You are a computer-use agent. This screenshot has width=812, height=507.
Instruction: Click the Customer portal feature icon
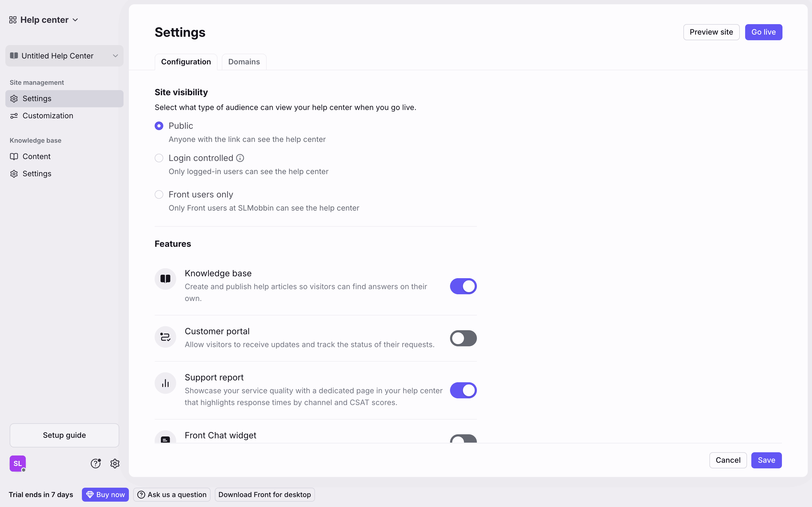pyautogui.click(x=165, y=337)
